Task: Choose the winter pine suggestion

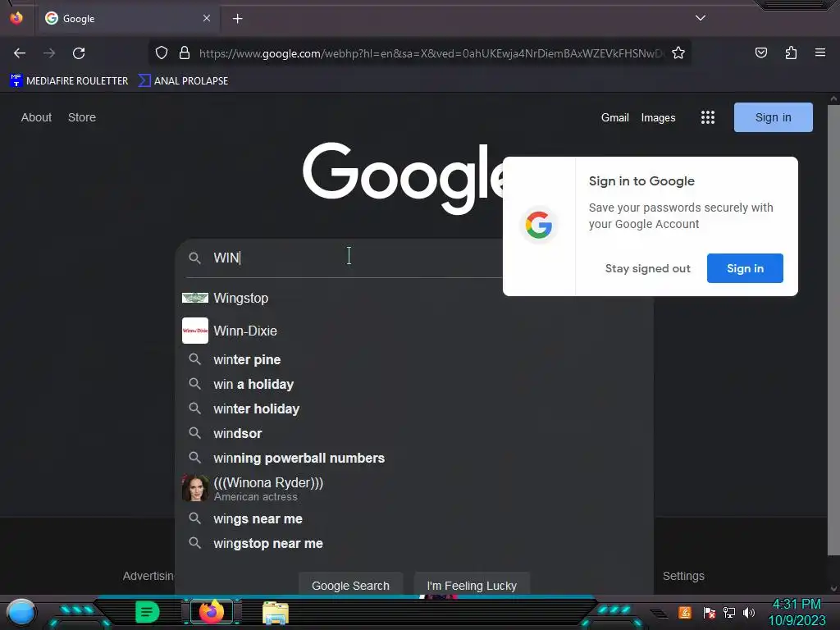Action: coord(414,359)
